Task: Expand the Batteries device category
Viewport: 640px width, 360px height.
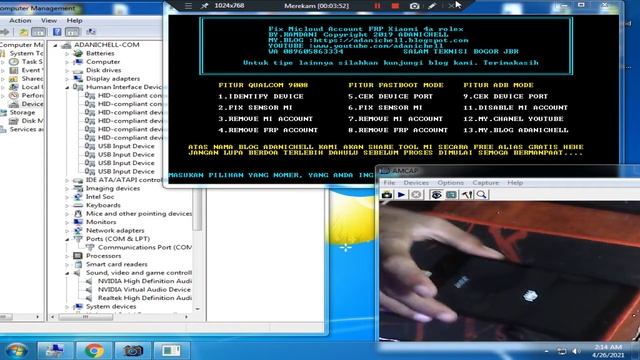Action: pyautogui.click(x=67, y=53)
